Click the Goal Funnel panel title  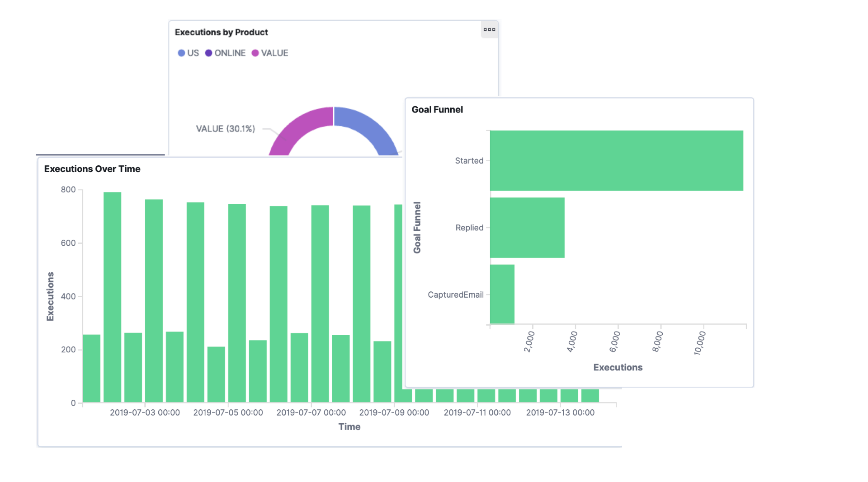437,110
